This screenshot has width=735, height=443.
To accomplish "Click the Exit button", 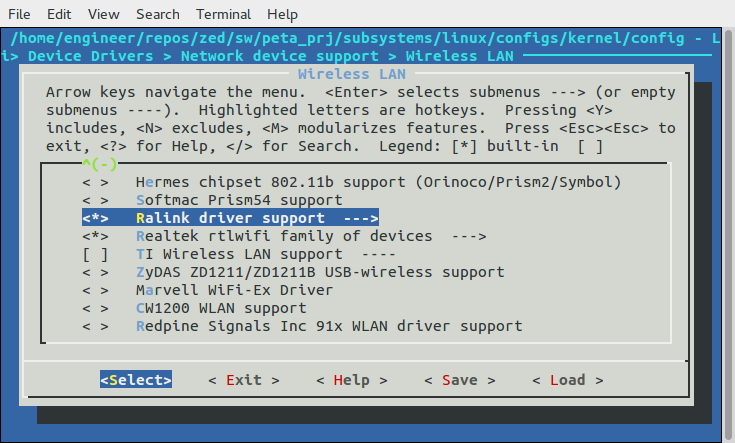I will [x=244, y=380].
